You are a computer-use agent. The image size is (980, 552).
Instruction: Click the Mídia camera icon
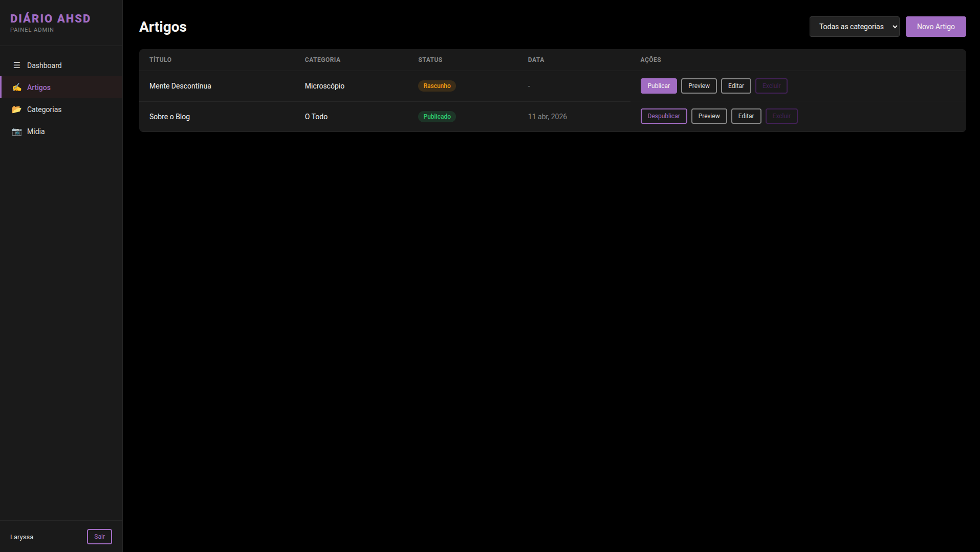click(x=17, y=131)
